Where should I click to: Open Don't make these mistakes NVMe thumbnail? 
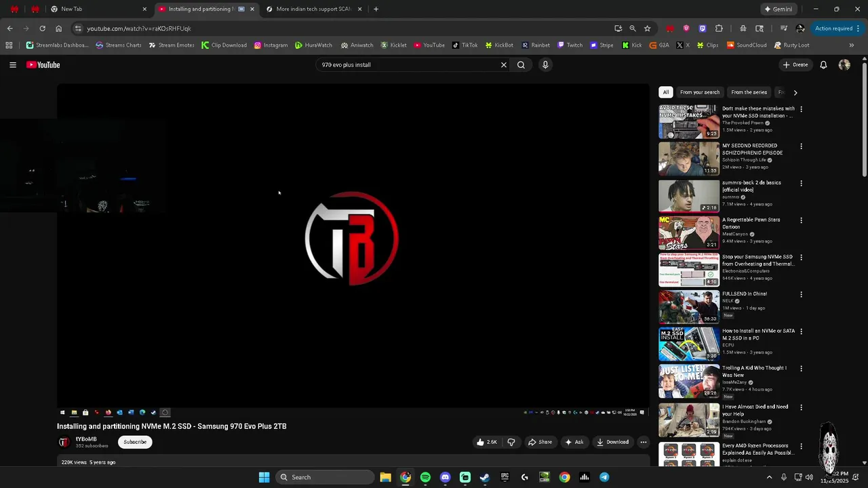(689, 121)
